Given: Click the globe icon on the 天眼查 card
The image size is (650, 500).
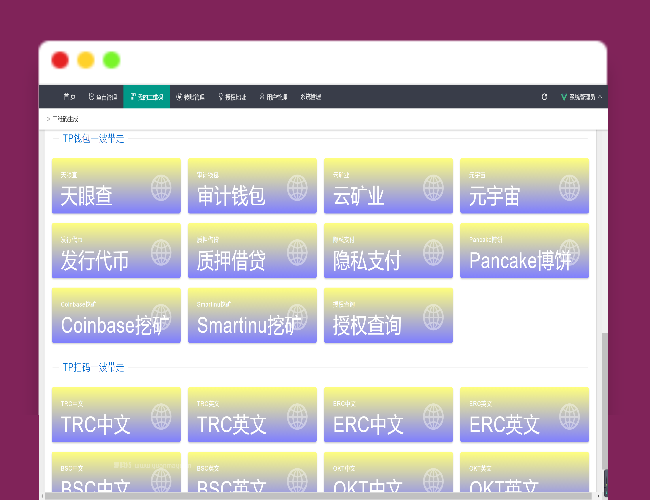Looking at the screenshot, I should (161, 188).
